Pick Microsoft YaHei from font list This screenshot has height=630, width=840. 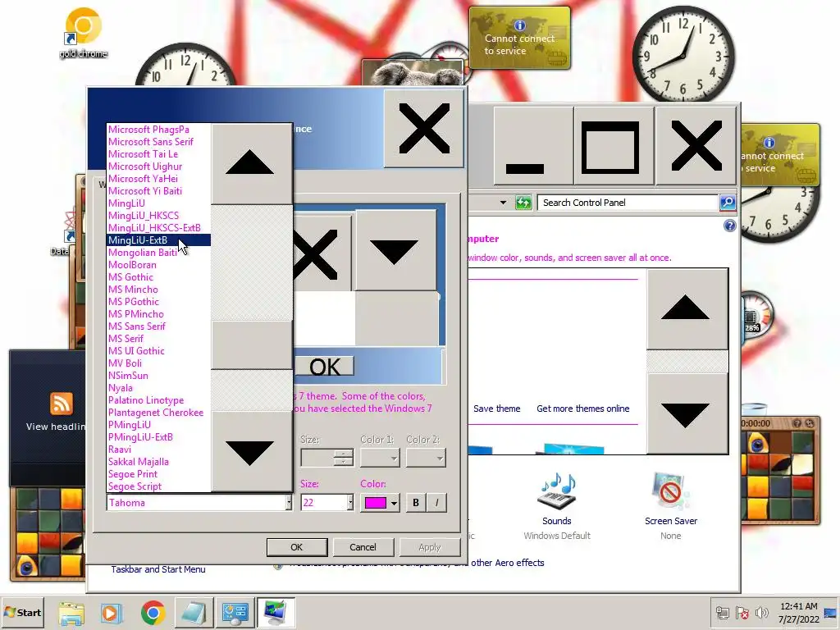pos(158,179)
